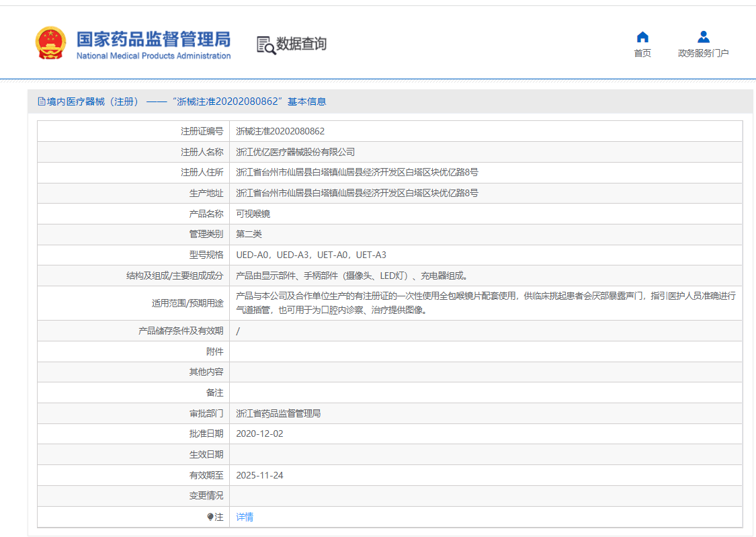This screenshot has height=537, width=756.
Task: Click National Medical Products Administration text
Action: coord(154,56)
